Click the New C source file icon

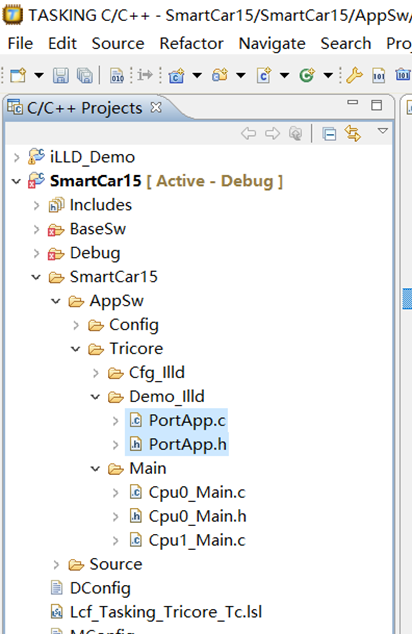[x=264, y=75]
